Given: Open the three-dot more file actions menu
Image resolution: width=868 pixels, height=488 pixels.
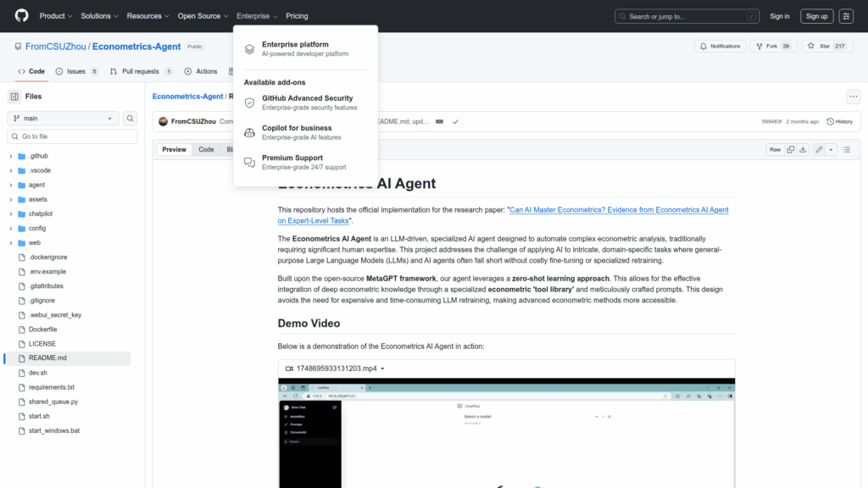Looking at the screenshot, I should (853, 97).
